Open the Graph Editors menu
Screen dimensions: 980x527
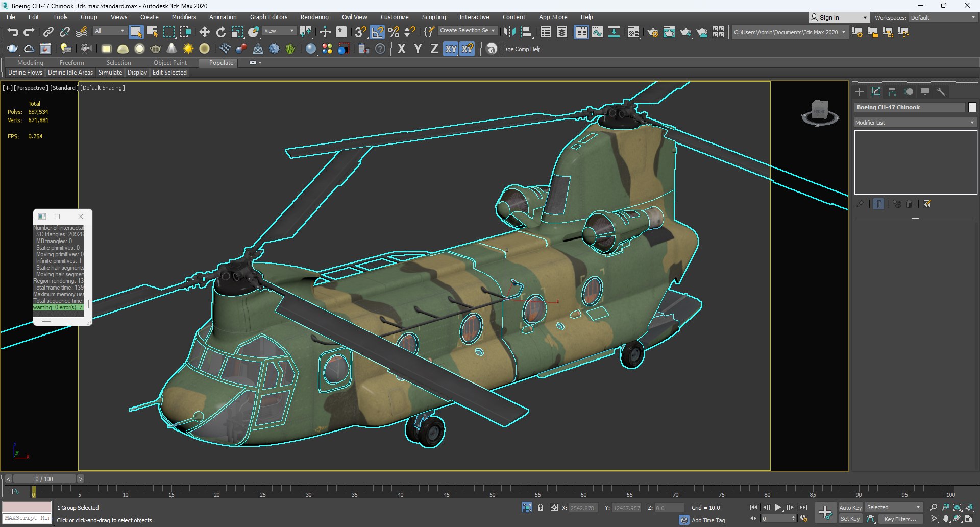(x=268, y=17)
